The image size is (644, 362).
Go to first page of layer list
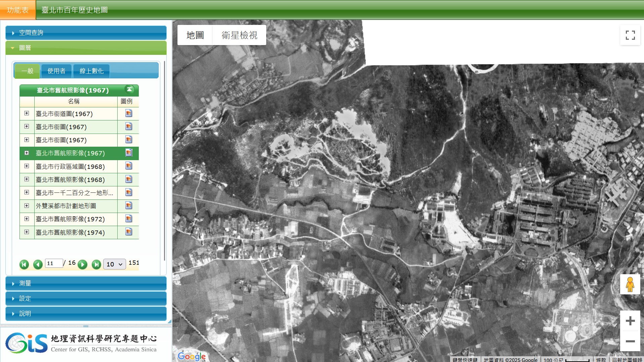[x=24, y=264]
